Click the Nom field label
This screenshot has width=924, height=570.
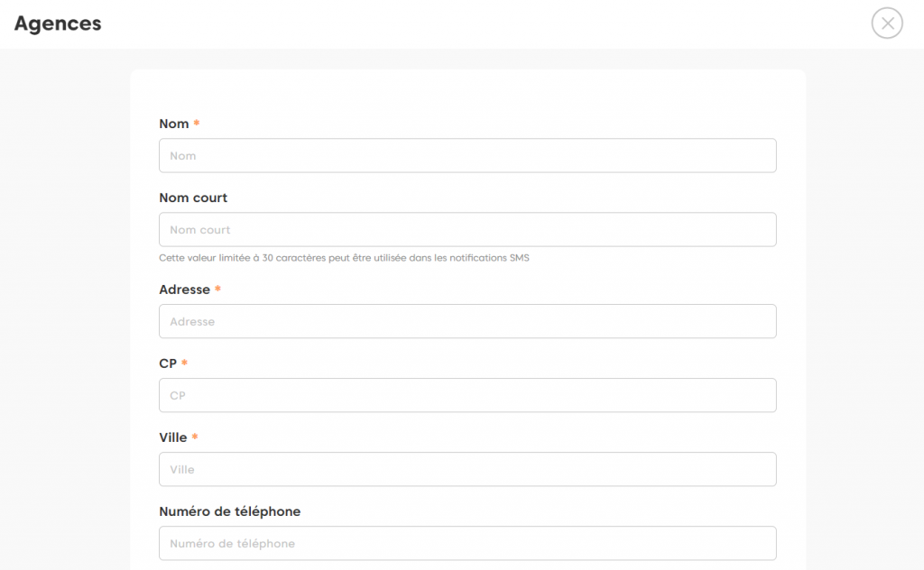(x=174, y=124)
